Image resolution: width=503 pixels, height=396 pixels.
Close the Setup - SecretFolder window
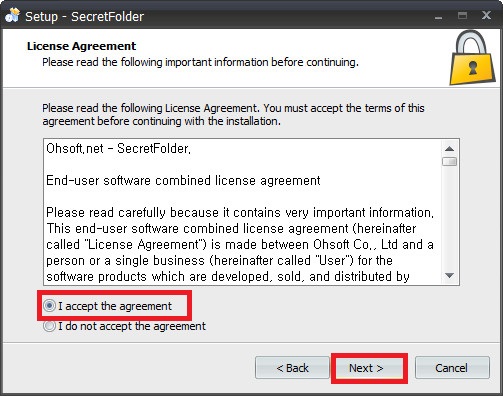(486, 15)
